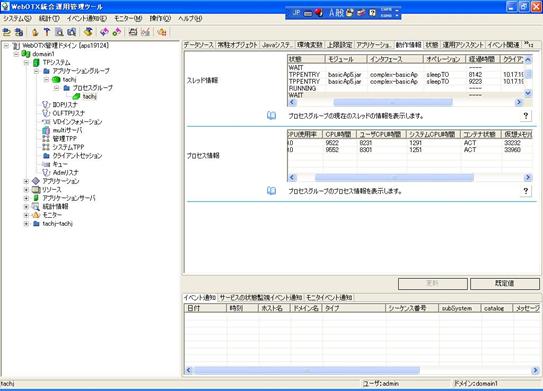
Task: Click the クライアントセッション folder icon
Action: click(x=46, y=156)
